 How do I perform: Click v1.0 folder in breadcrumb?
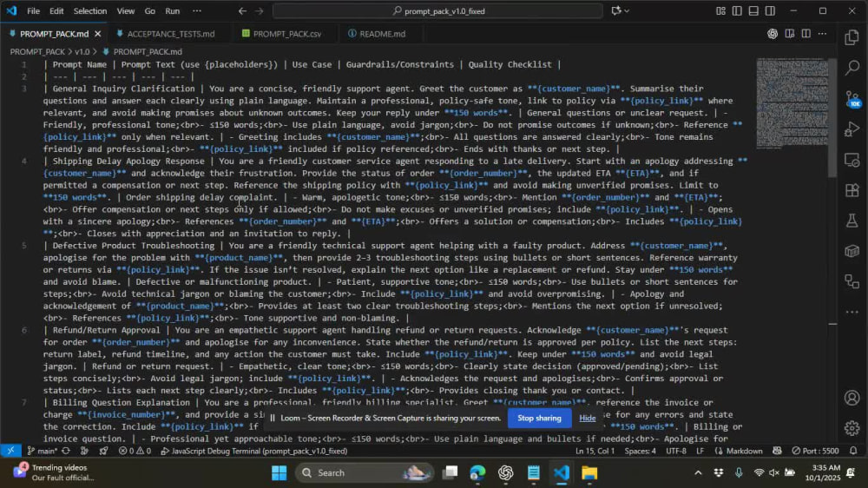pyautogui.click(x=82, y=51)
